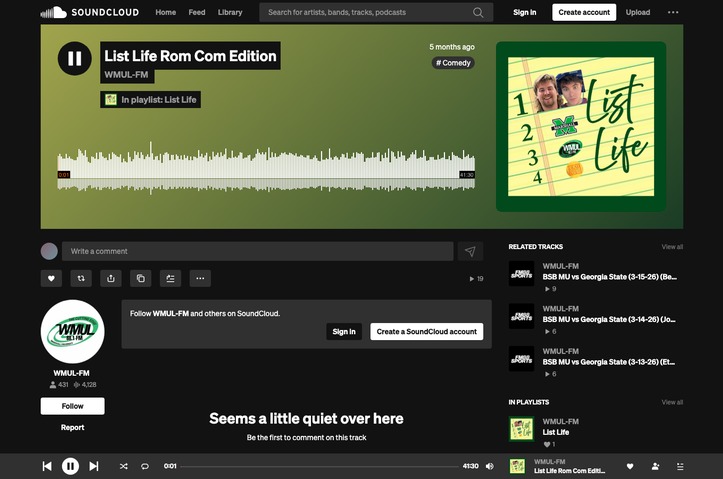
Task: Open the Next up queue list icon
Action: pos(680,467)
